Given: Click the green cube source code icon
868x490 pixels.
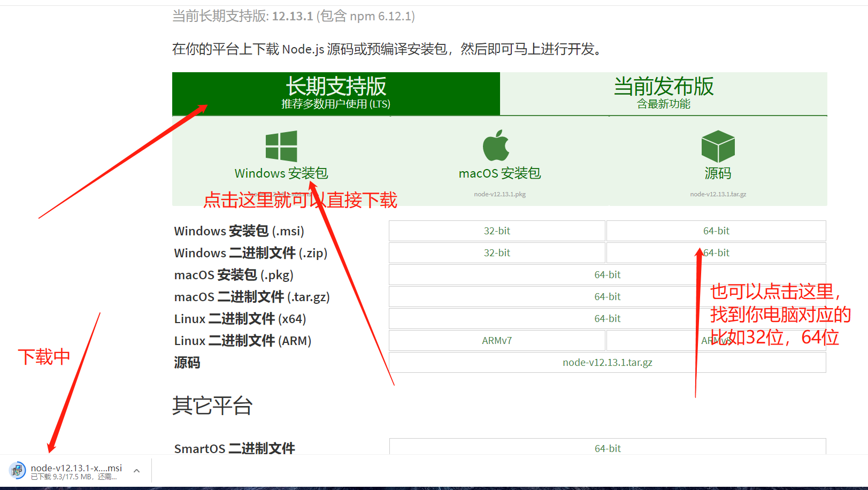Looking at the screenshot, I should [x=718, y=146].
